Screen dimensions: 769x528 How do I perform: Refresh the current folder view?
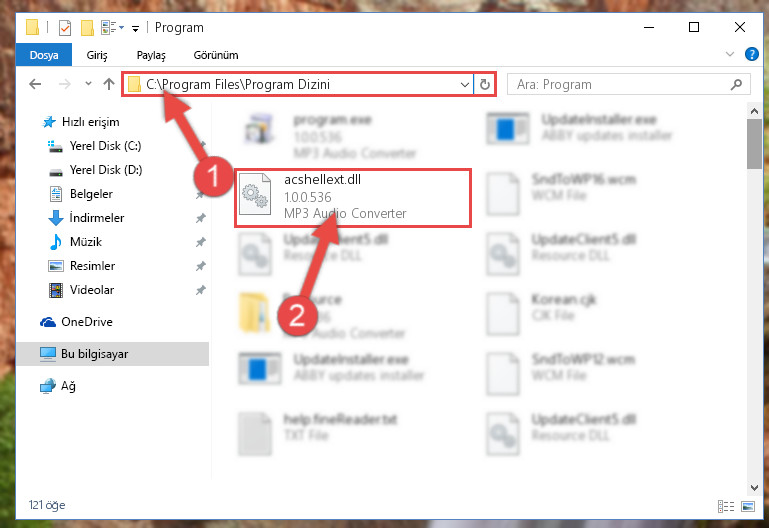click(x=485, y=84)
